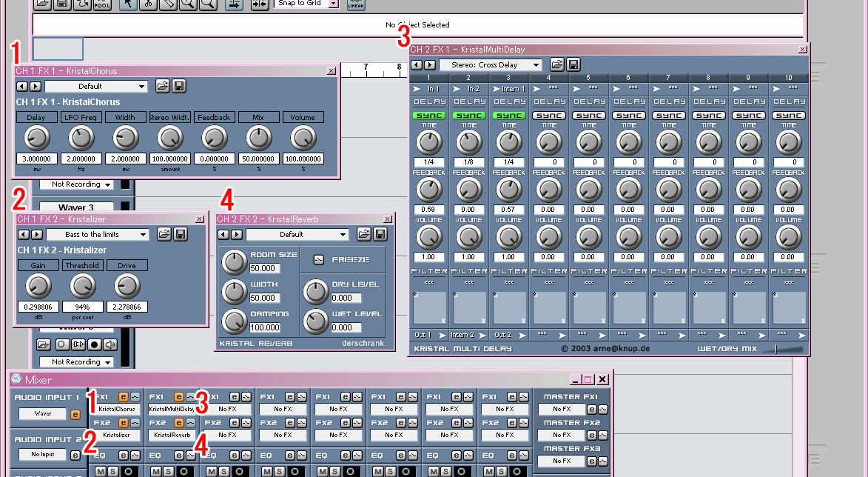Select the arrow pointer tool
Viewport: 868px width, 477px height.
128,4
